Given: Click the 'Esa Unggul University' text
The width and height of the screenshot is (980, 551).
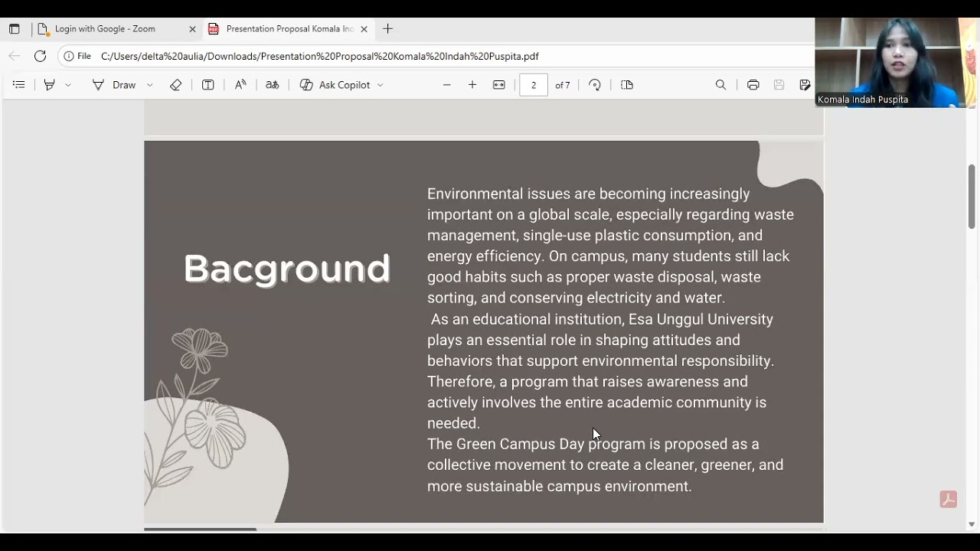Looking at the screenshot, I should (701, 319).
